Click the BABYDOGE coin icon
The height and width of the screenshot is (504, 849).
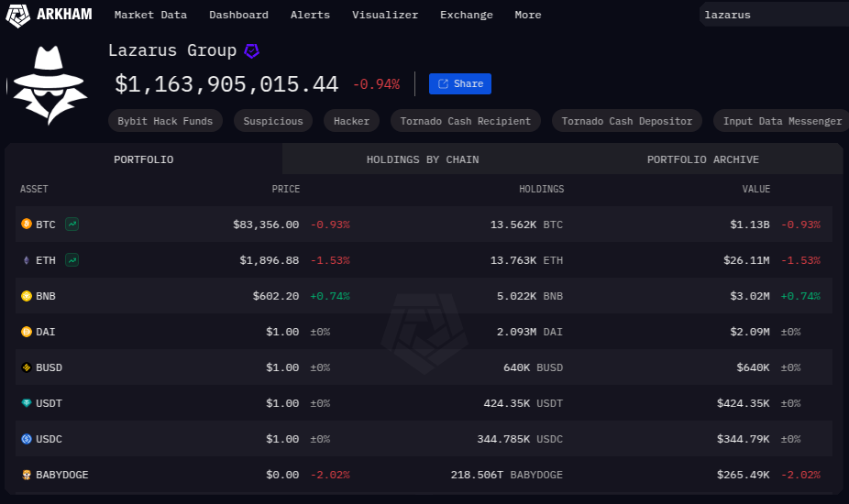pos(26,475)
